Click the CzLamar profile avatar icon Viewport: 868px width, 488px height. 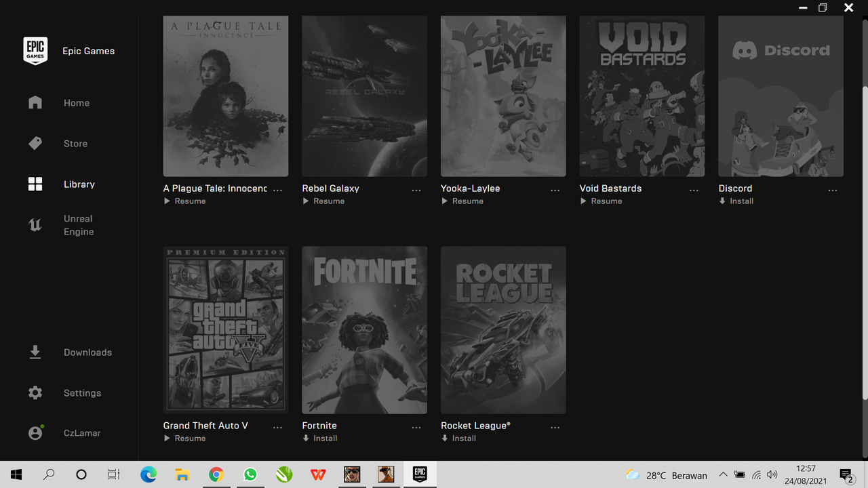35,432
